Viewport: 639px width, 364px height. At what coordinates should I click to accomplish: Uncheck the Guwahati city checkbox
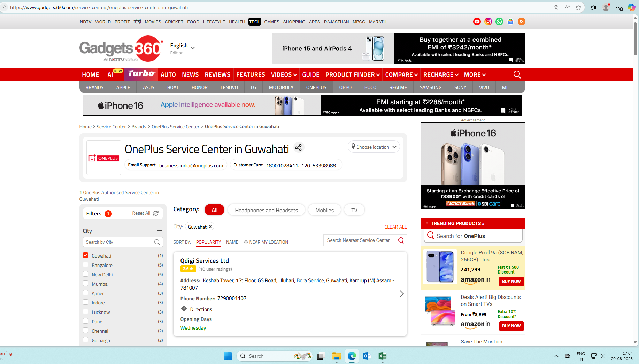[86, 255]
